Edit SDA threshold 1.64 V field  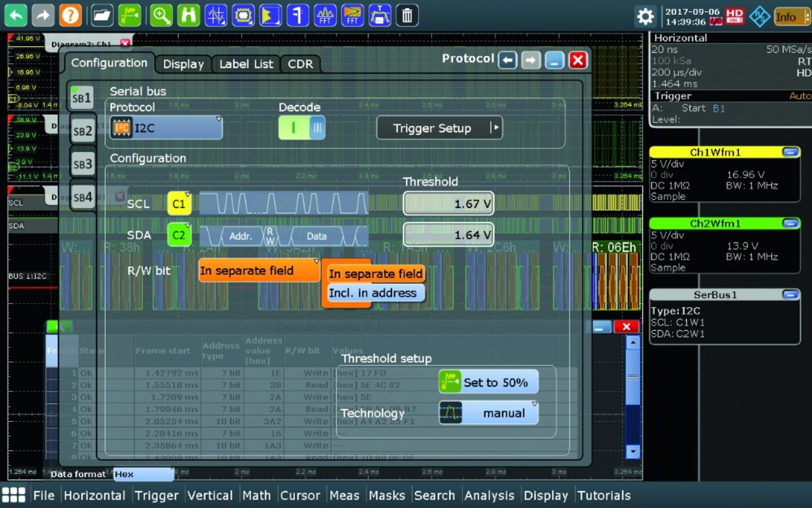coord(449,235)
